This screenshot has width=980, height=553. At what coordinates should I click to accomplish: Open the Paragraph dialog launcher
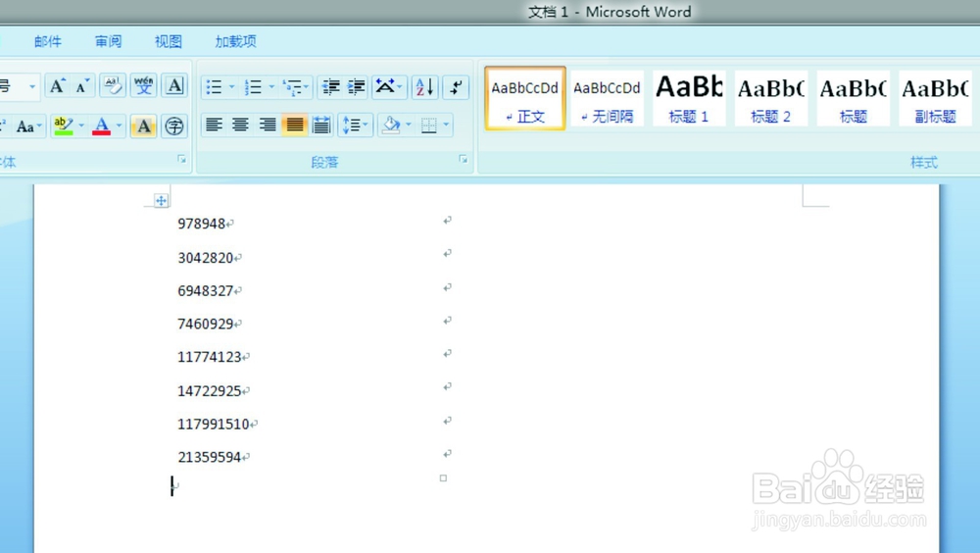point(464,160)
